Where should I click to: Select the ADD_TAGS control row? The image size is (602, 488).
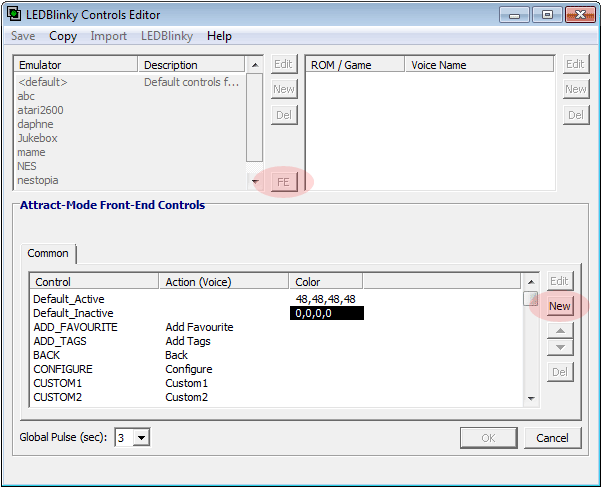[x=276, y=341]
